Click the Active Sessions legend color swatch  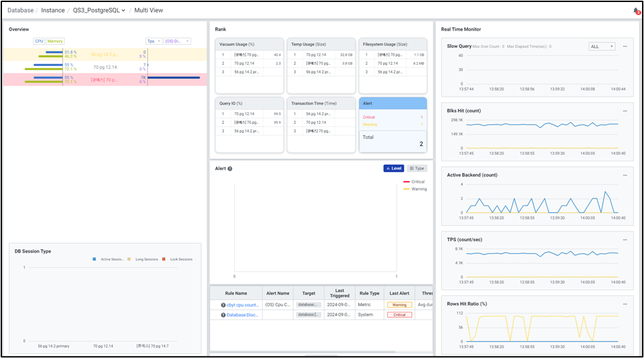click(x=94, y=259)
